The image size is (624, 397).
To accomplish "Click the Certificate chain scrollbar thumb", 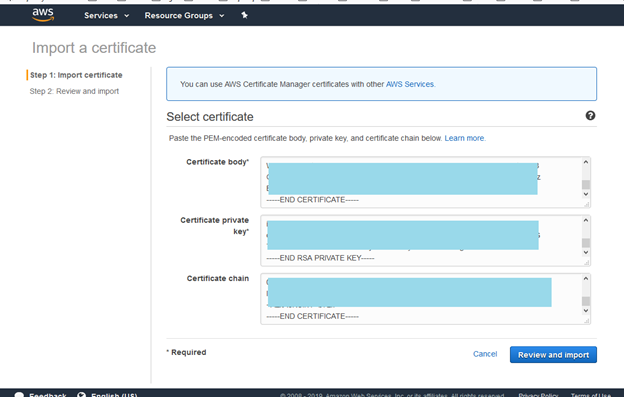I will (x=586, y=301).
